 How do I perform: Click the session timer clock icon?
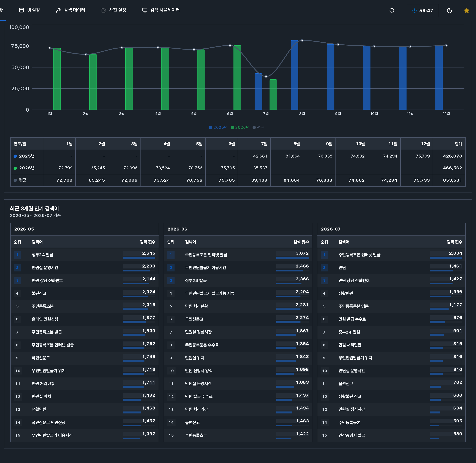414,10
